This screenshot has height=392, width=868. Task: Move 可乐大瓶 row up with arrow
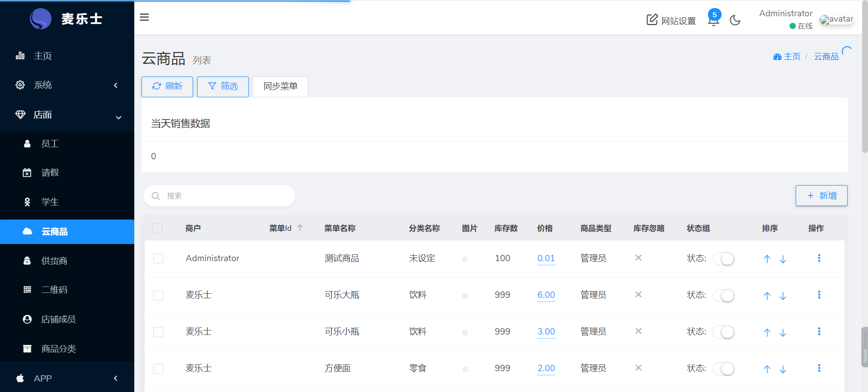point(767,296)
